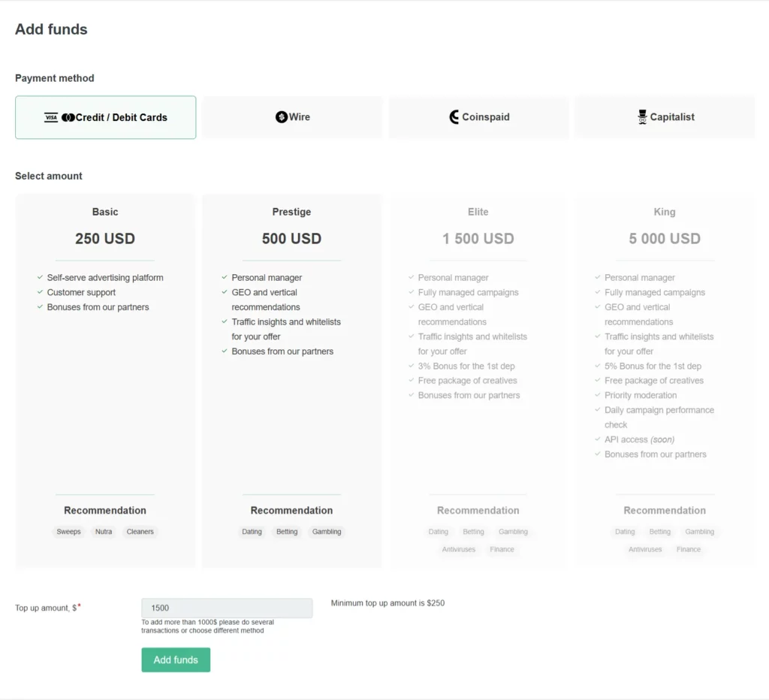The height and width of the screenshot is (700, 769).
Task: Click the dollar icon next to Wire
Action: (x=281, y=117)
